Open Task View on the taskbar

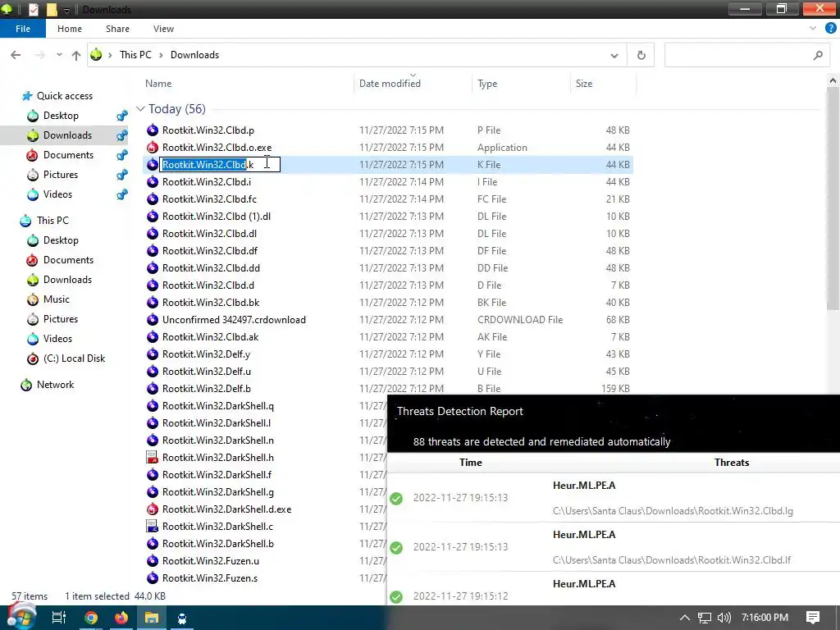coord(59,618)
